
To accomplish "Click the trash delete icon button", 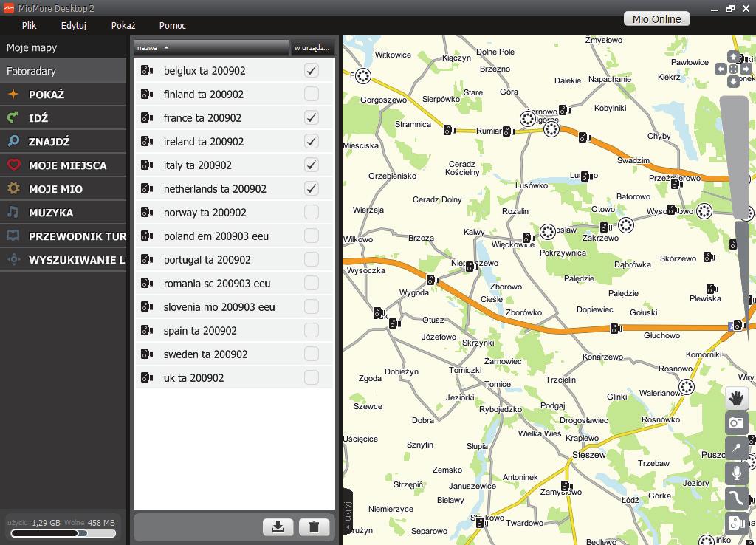I will click(x=314, y=527).
